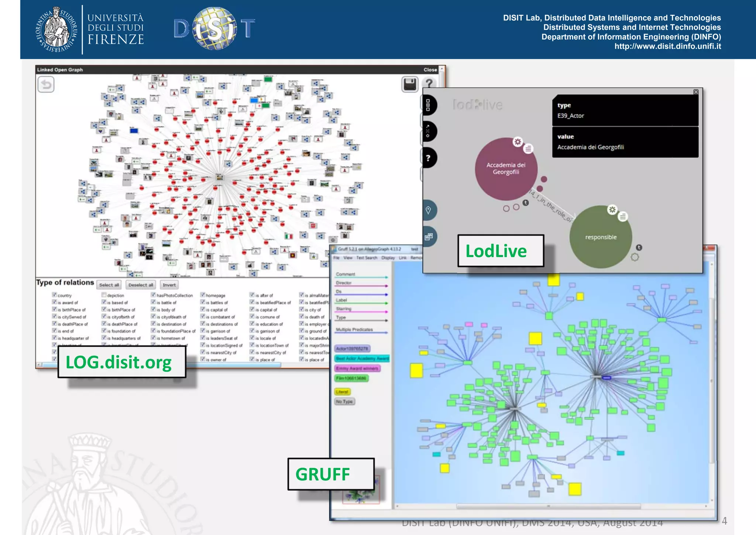The image size is (756, 535).
Task: Click the dark relation dot beside responsible node
Action: (639, 248)
